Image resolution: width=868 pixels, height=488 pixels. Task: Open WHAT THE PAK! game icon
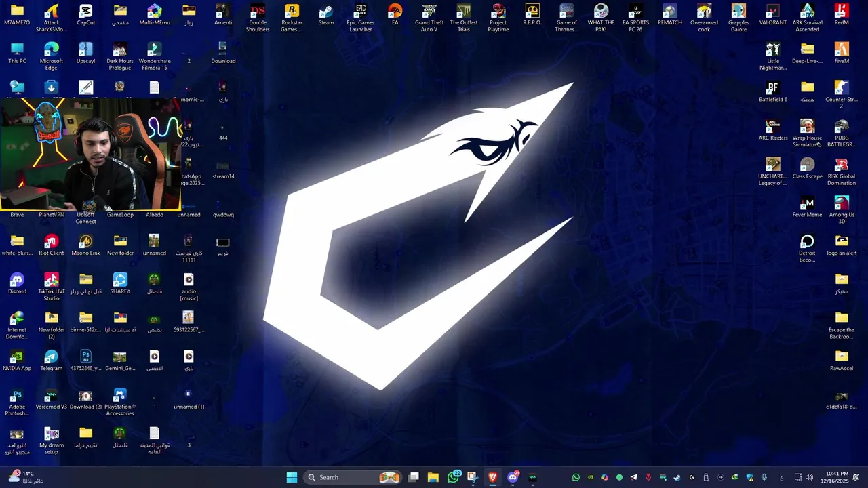coord(601,18)
